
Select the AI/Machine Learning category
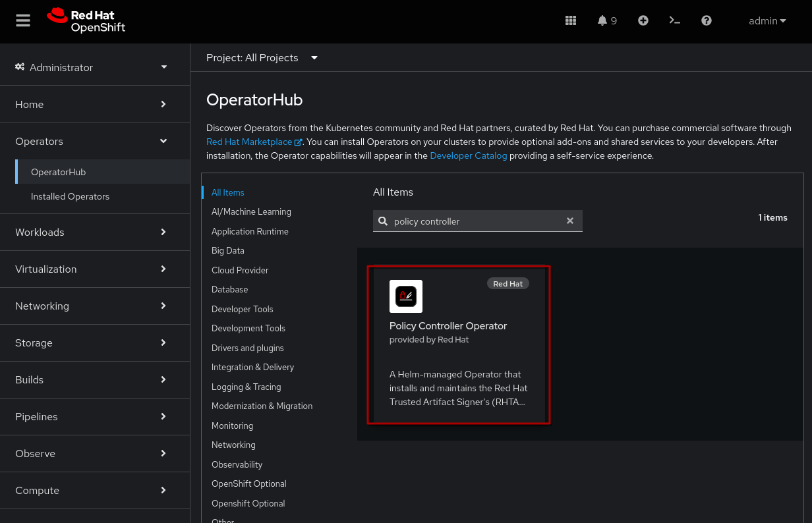[251, 211]
